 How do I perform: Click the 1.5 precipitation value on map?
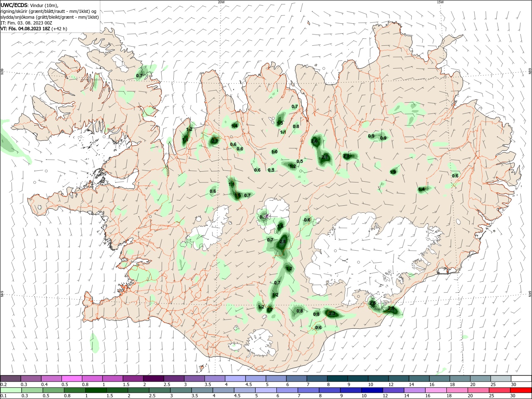pos(280,123)
